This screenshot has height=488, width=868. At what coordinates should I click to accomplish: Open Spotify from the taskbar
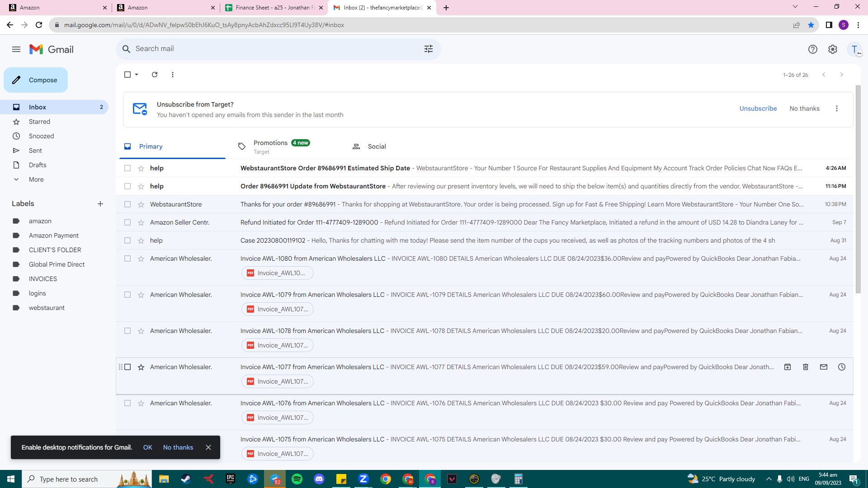coord(297,479)
